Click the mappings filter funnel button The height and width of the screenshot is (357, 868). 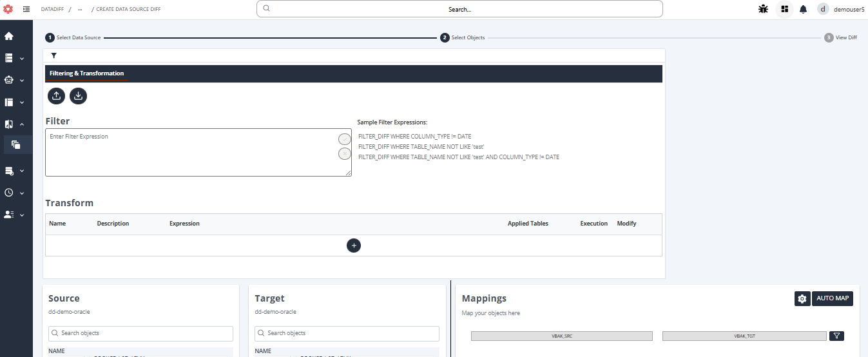click(836, 336)
